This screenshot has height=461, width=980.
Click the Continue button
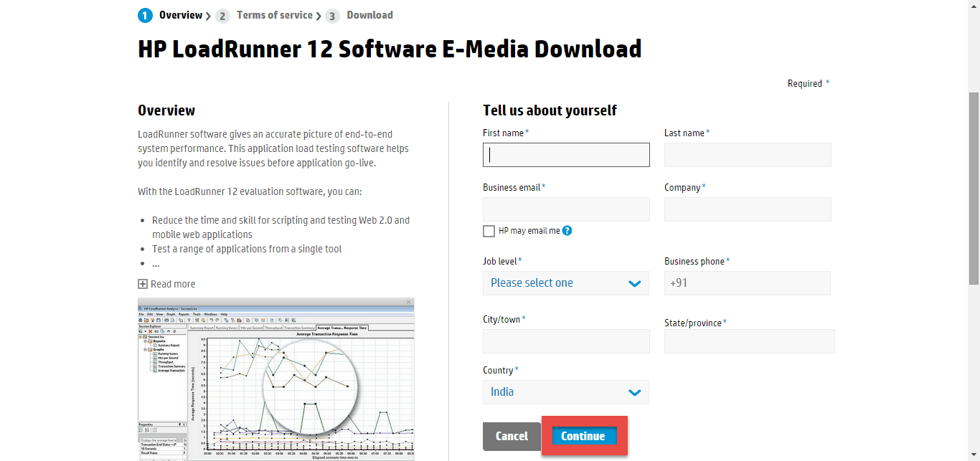583,436
